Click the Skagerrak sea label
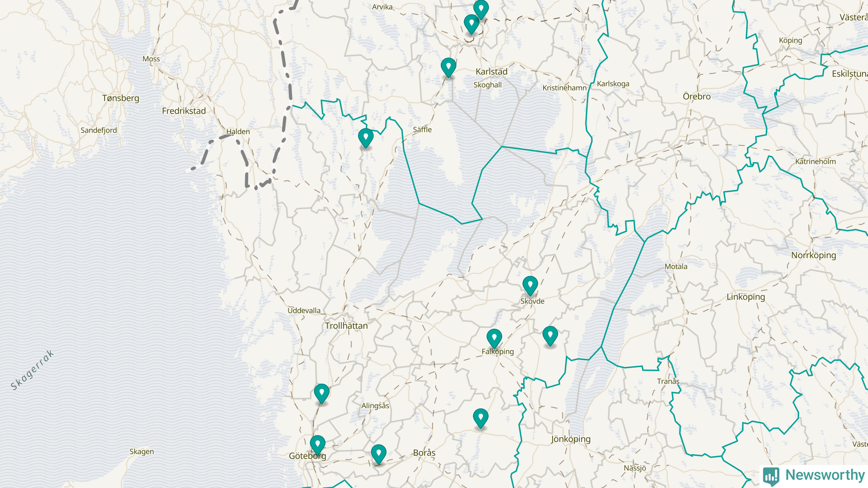 click(32, 370)
